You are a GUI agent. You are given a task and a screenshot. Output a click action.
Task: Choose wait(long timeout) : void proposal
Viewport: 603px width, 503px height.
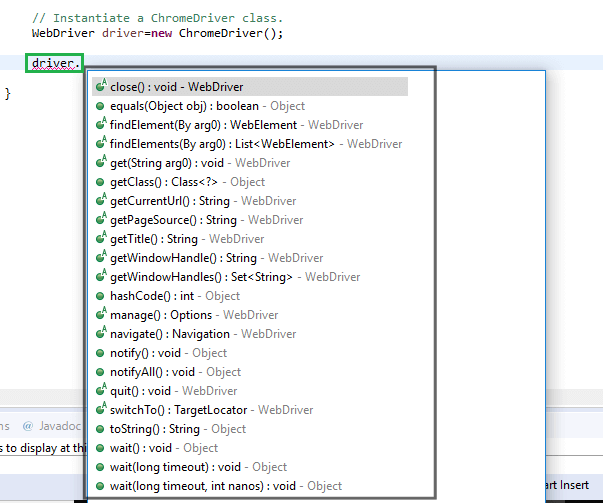(x=250, y=467)
